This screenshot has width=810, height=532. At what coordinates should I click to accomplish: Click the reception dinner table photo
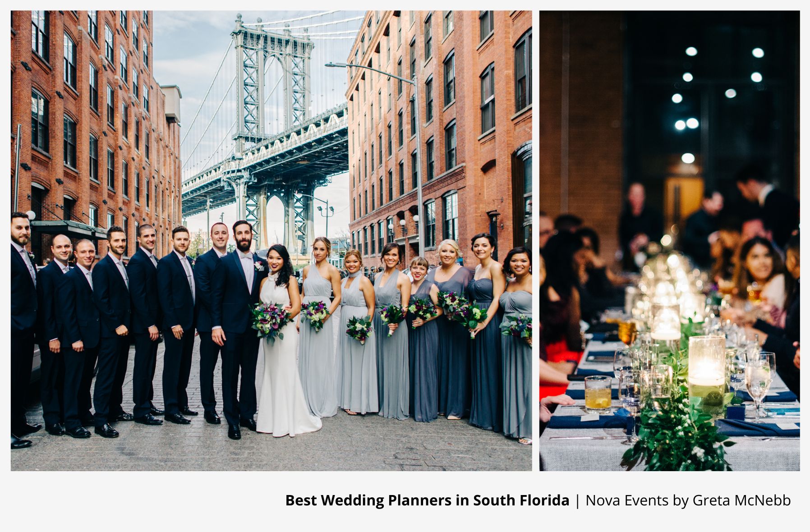point(669,241)
